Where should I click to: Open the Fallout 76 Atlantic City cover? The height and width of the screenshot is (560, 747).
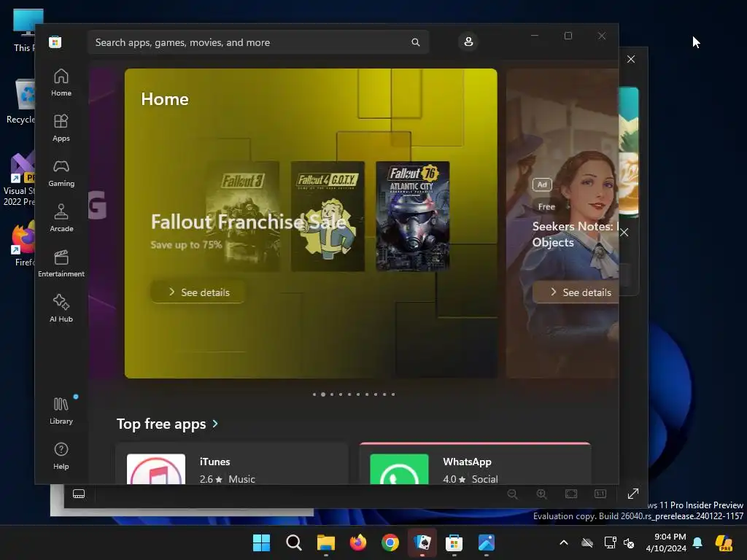click(x=413, y=216)
